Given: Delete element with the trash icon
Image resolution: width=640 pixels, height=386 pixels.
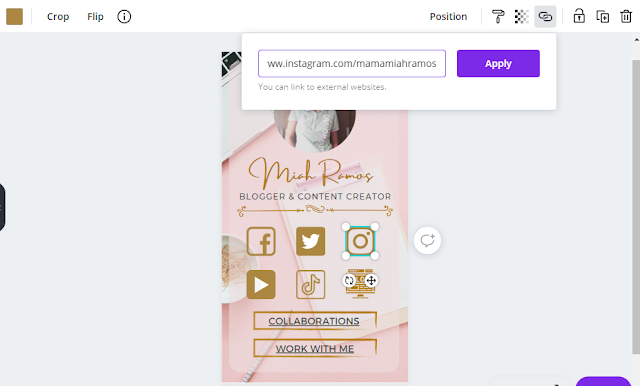Looking at the screenshot, I should tap(626, 17).
